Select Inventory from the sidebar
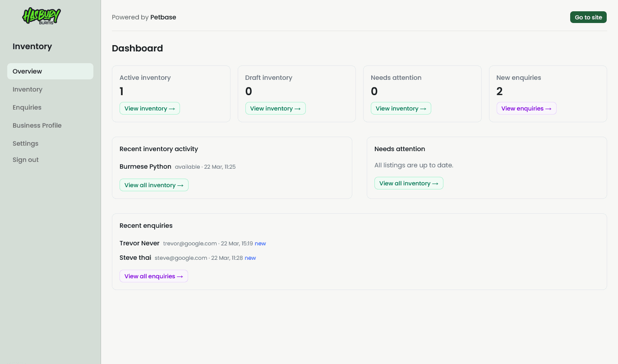The image size is (618, 364). tap(27, 89)
